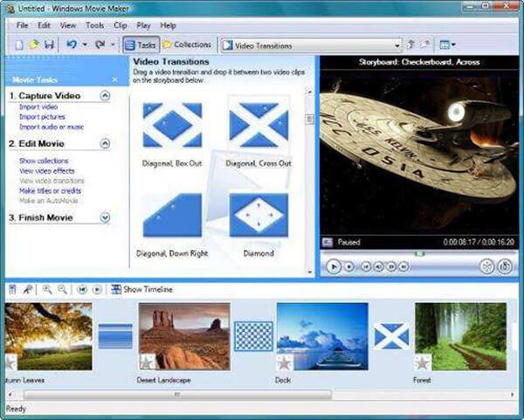Click Show Timeline button
Viewport: 524px width, 420px height.
point(142,289)
